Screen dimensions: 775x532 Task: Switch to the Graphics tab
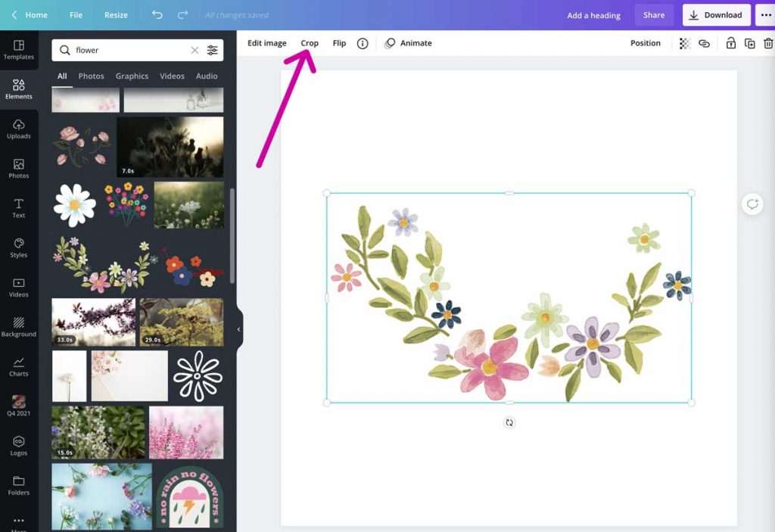pos(132,76)
